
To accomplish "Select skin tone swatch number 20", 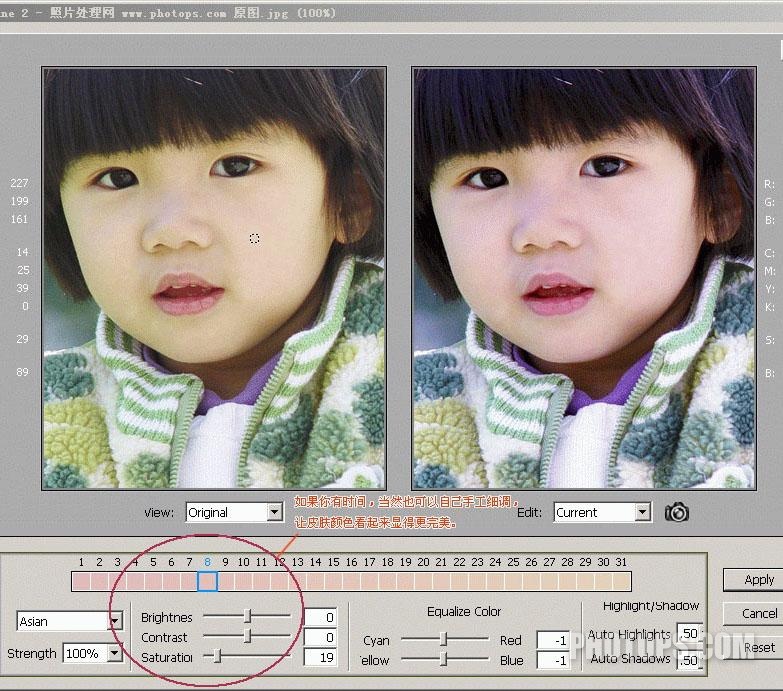I will point(423,582).
